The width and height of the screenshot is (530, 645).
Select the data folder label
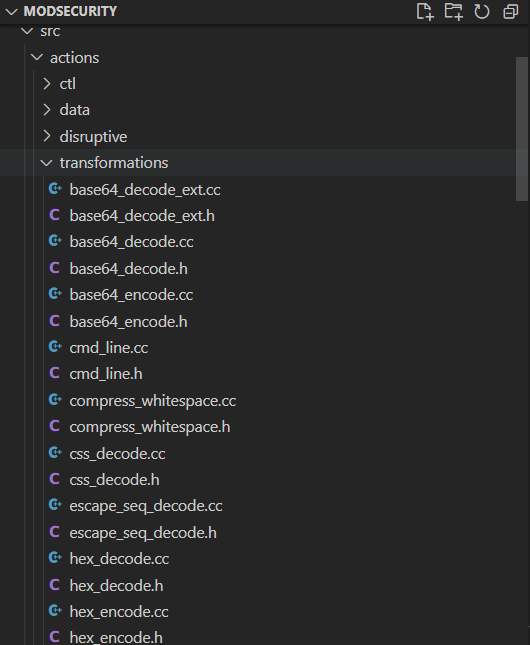click(x=74, y=110)
